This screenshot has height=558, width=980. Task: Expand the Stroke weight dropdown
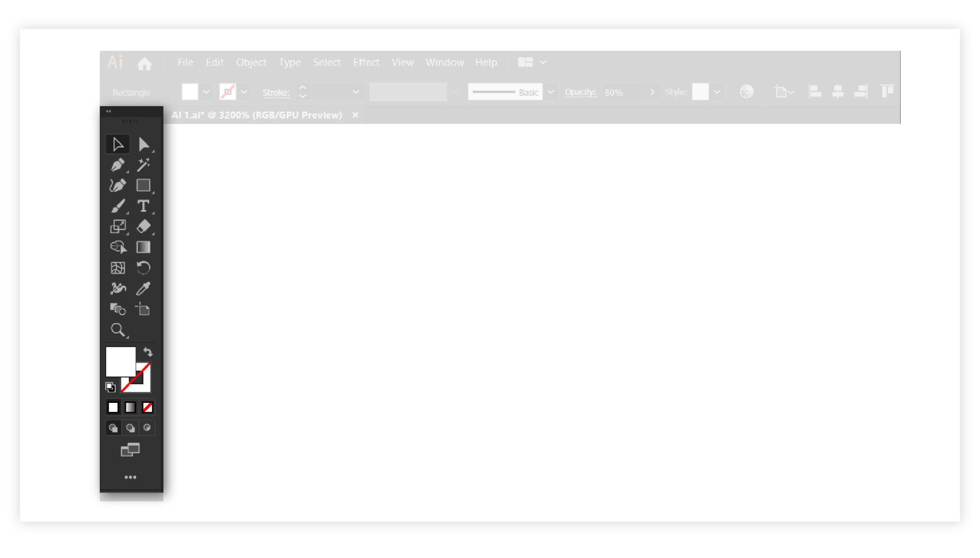point(356,92)
